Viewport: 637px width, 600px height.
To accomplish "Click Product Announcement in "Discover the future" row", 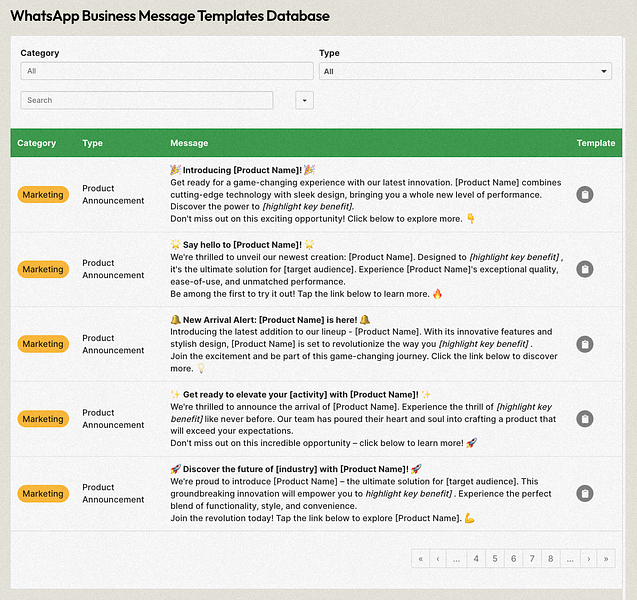I will click(113, 494).
